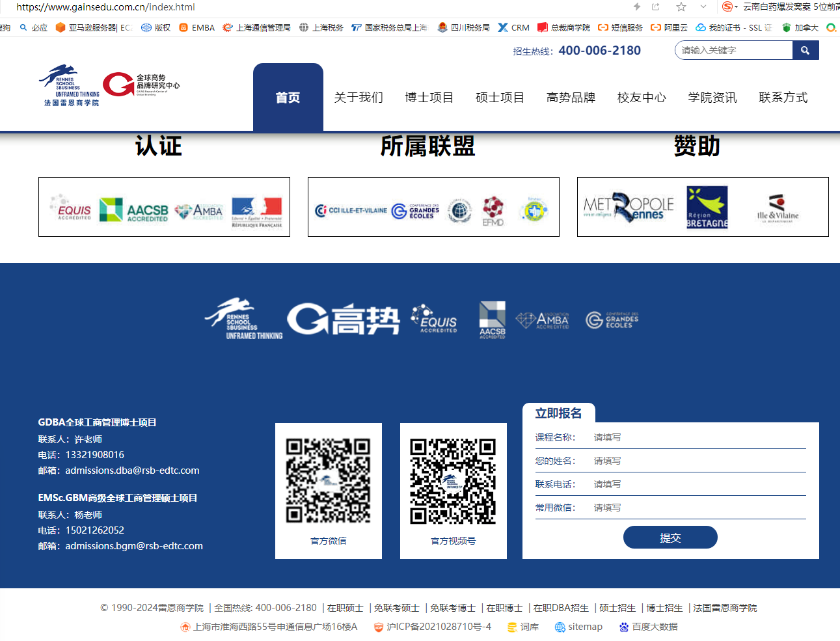Click the 沪ICP备2021028710号-4 footer link
The height and width of the screenshot is (641, 840).
point(438,627)
